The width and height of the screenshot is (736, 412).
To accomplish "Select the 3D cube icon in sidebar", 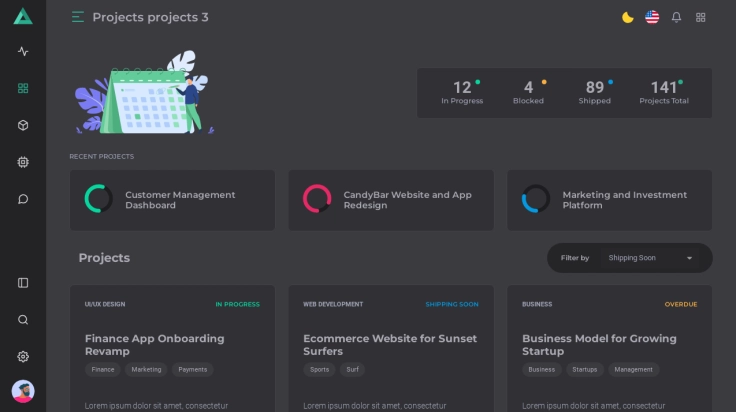I will (23, 125).
